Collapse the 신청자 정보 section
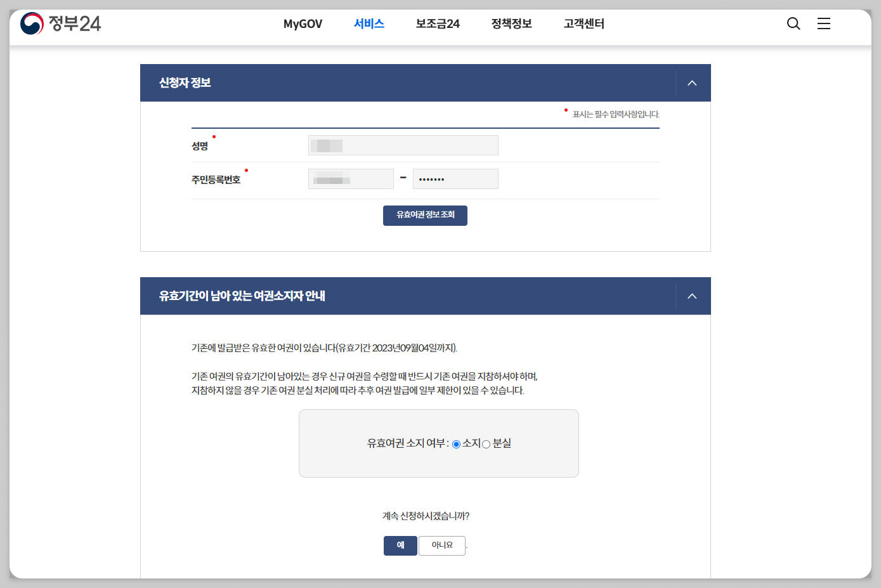881x588 pixels. [x=692, y=83]
